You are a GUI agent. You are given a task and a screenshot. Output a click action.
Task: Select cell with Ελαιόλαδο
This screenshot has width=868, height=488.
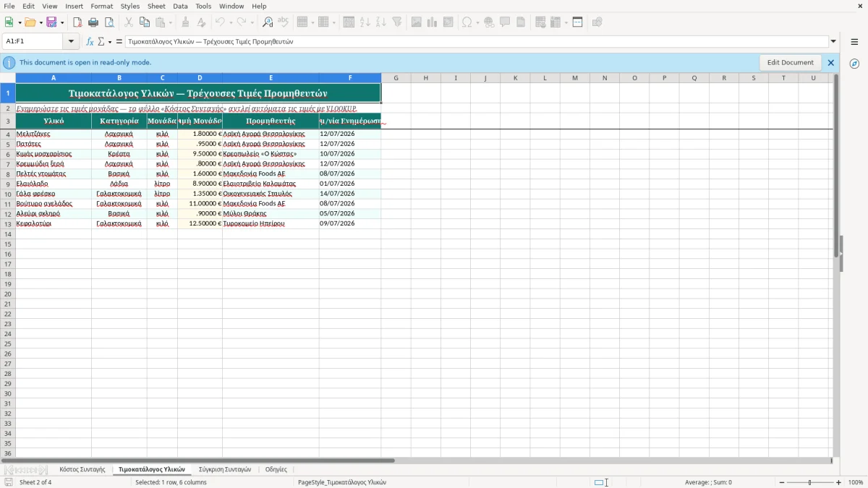[x=54, y=184]
